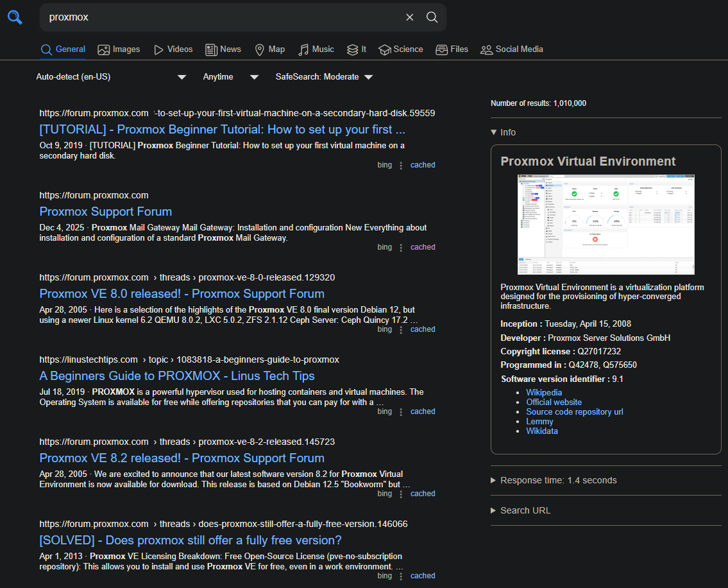This screenshot has height=588, width=728.
Task: Switch to the Social Media tab
Action: click(x=512, y=49)
